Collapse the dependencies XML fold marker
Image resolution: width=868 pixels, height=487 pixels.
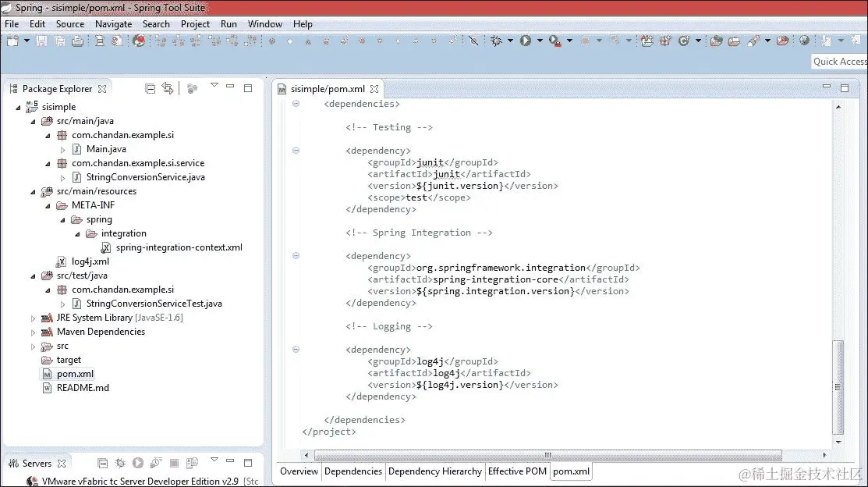tap(296, 104)
